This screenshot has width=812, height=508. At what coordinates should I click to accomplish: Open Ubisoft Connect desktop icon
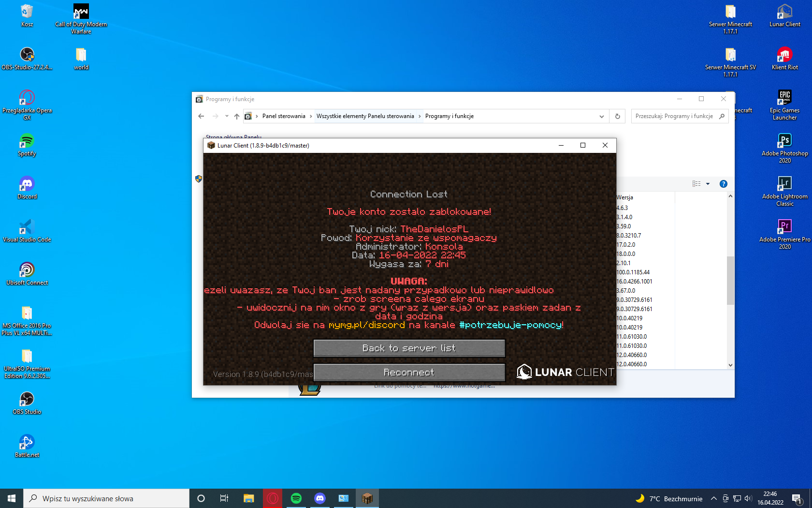click(x=27, y=274)
